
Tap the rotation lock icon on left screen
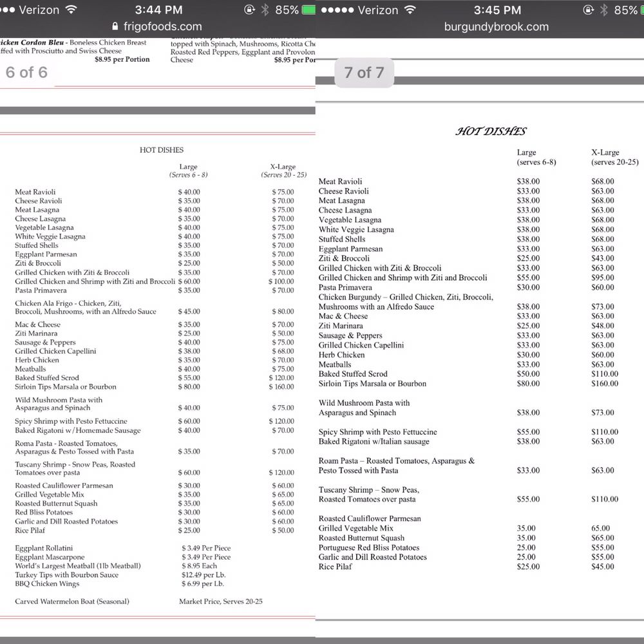[x=250, y=10]
